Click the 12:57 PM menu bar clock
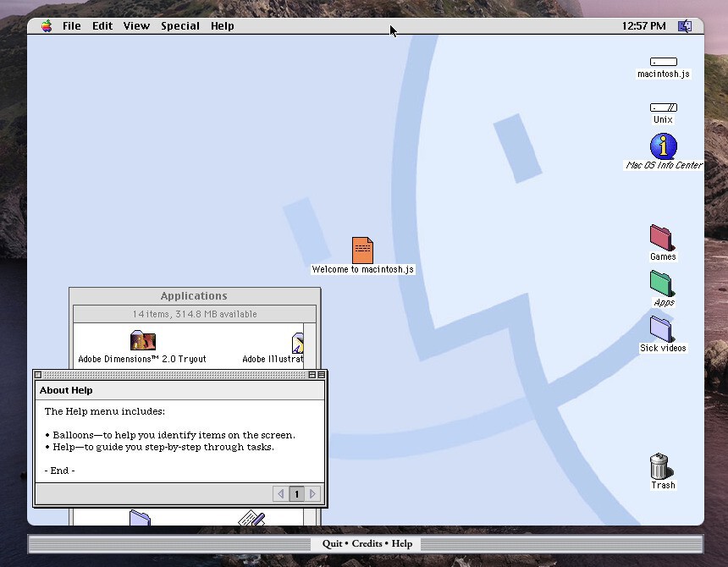This screenshot has height=567, width=728. pos(643,26)
